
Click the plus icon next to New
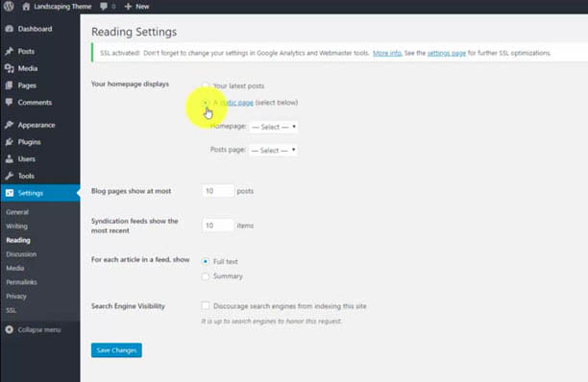coord(128,7)
